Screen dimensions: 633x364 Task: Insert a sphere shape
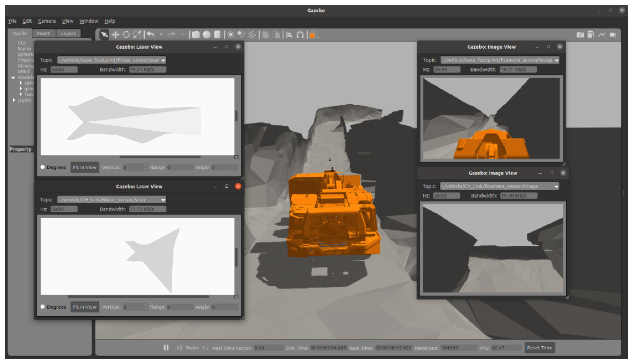tap(207, 34)
